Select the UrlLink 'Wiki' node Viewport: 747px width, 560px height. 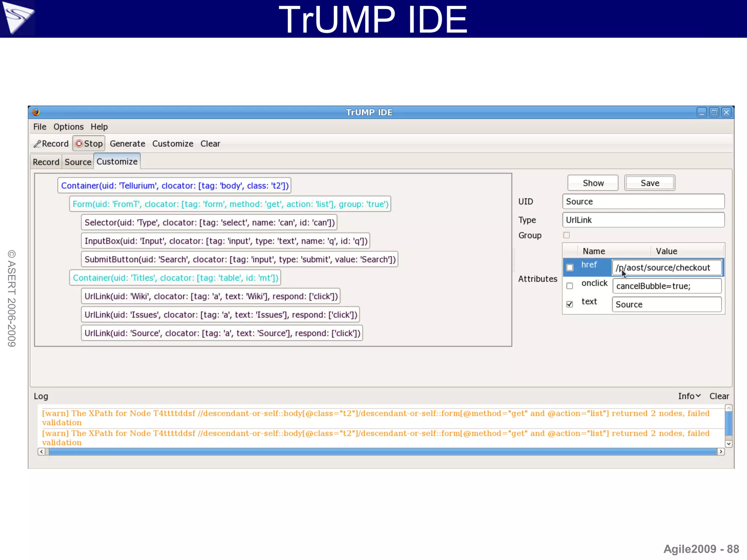point(211,296)
